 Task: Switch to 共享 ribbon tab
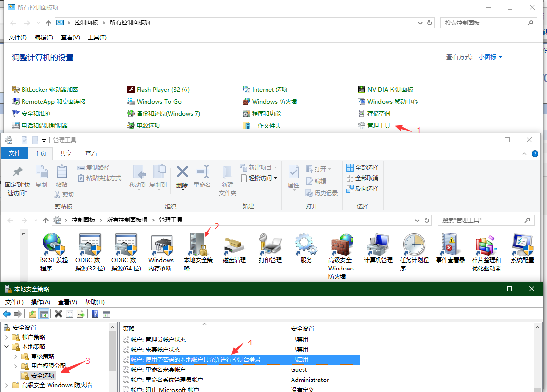pyautogui.click(x=66, y=154)
